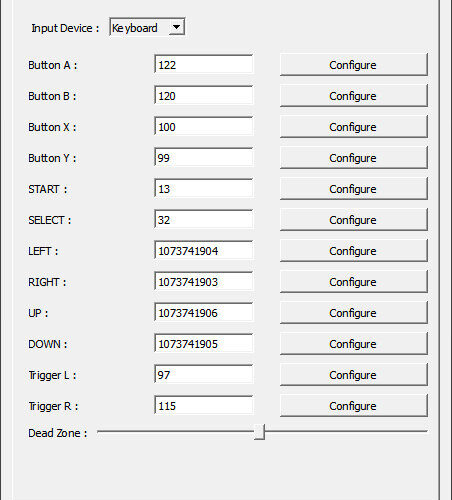Viewport: 452px width, 500px height.
Task: Configure the Button X mapping
Action: coord(354,127)
